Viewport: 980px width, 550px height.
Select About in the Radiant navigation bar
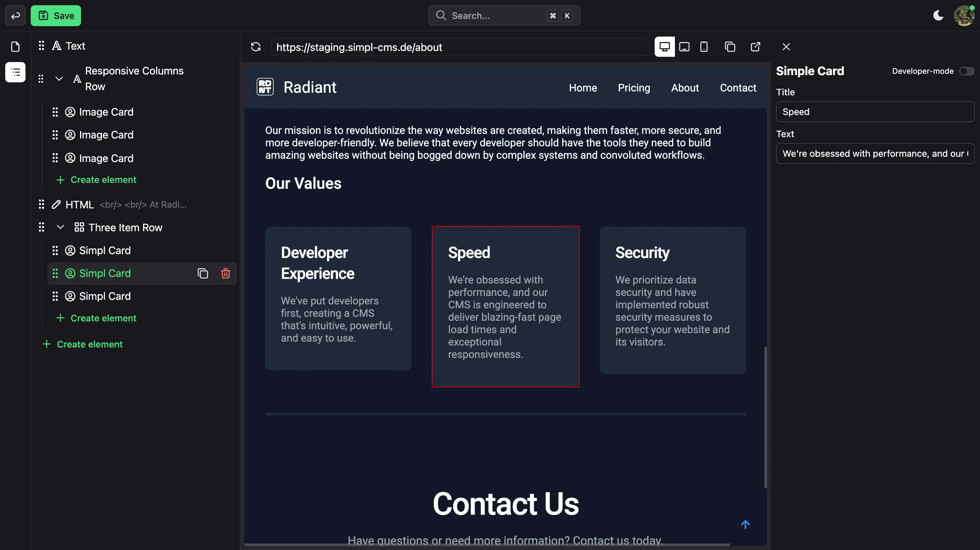click(x=685, y=88)
